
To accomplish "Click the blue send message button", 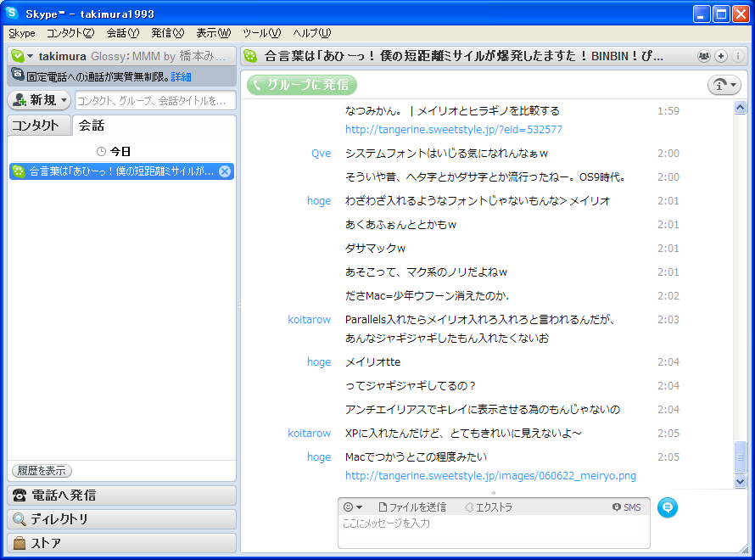I will pos(668,507).
